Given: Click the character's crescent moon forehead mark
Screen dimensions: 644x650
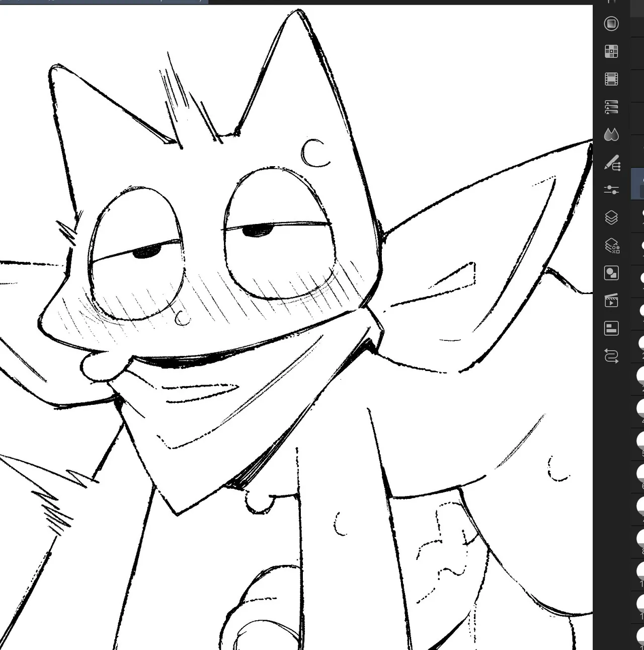Looking at the screenshot, I should point(315,153).
